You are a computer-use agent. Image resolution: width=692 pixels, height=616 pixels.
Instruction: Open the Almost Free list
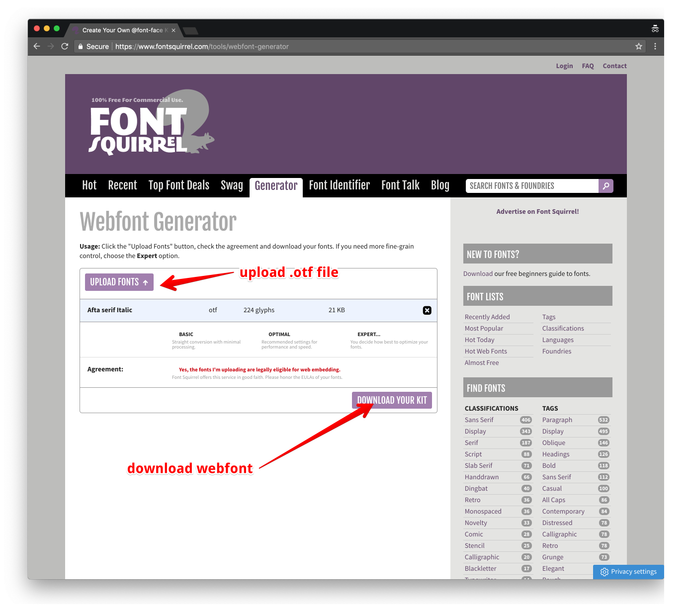[x=482, y=363]
